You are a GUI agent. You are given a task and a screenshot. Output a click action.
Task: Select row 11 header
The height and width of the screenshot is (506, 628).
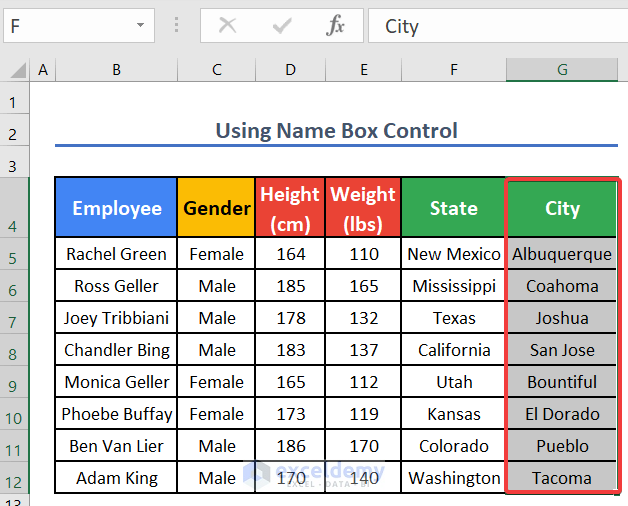tap(14, 446)
